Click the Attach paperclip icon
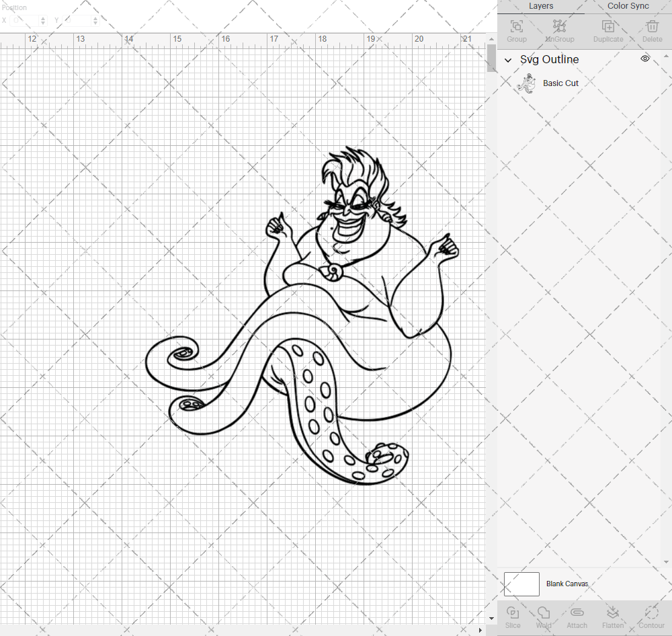672x636 pixels. [x=577, y=612]
